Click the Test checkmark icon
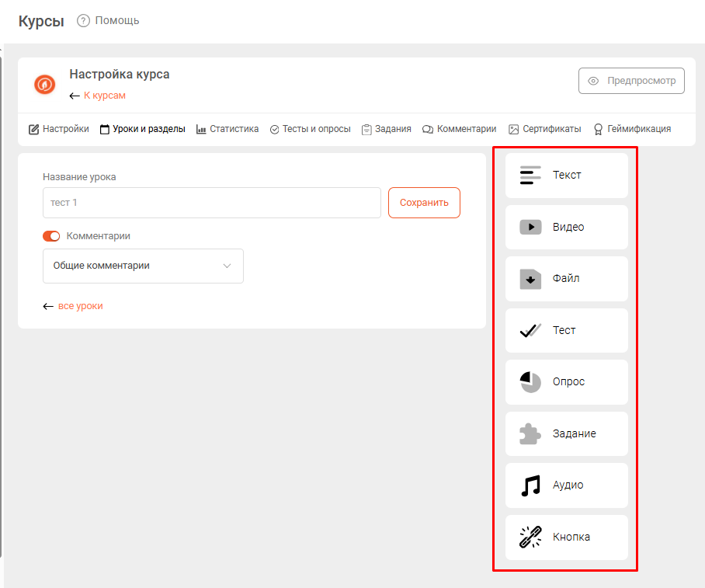 click(530, 330)
